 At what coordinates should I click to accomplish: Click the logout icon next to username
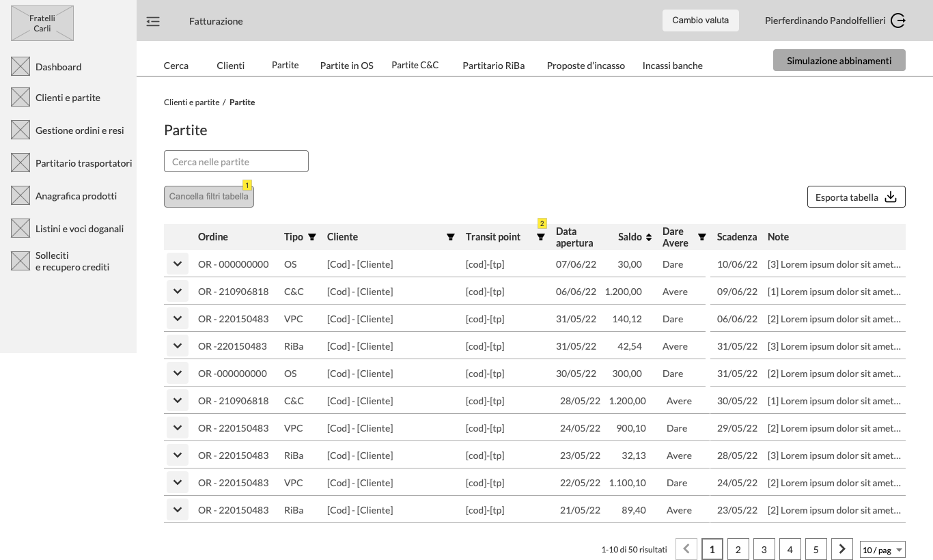point(898,20)
